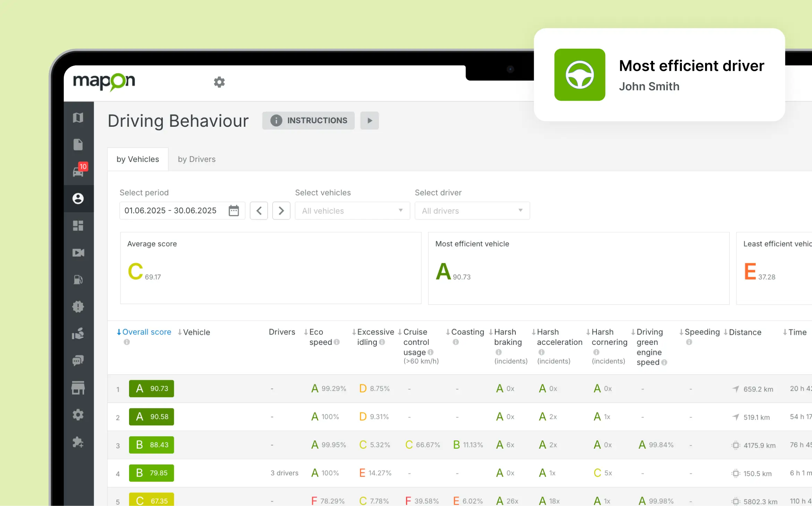Viewport: 812px width, 506px height.
Task: Open vehicles icon with 10 badge
Action: 78,171
